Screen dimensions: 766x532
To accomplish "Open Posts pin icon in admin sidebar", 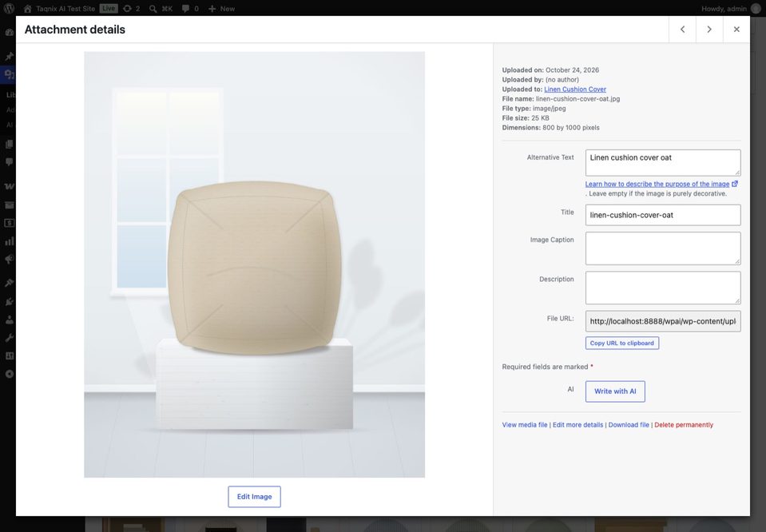I will 9,57.
